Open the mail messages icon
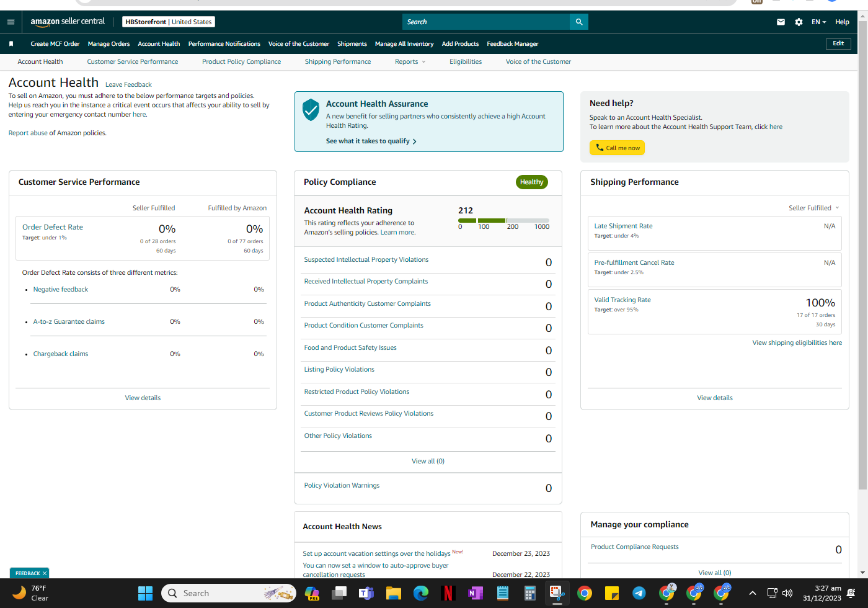The width and height of the screenshot is (868, 608). point(781,22)
